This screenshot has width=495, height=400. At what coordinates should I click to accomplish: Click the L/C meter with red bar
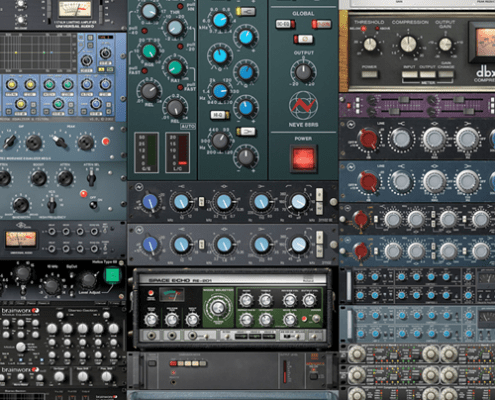(x=178, y=152)
